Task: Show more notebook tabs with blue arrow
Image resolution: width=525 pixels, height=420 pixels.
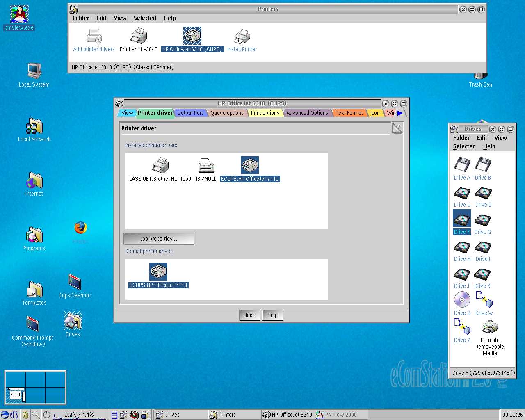Action: point(400,113)
